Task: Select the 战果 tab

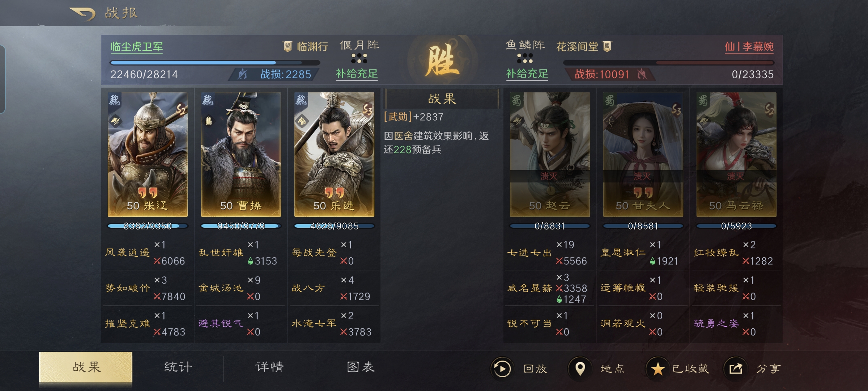Action: click(86, 367)
